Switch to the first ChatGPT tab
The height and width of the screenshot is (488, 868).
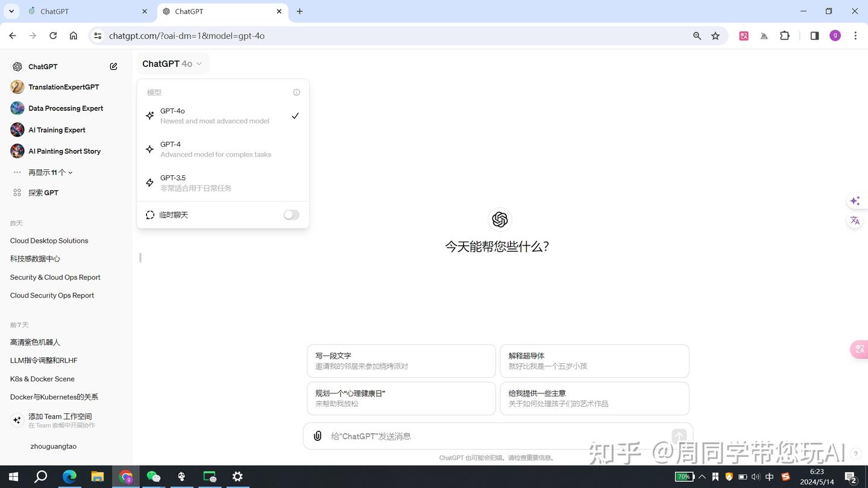pos(84,11)
